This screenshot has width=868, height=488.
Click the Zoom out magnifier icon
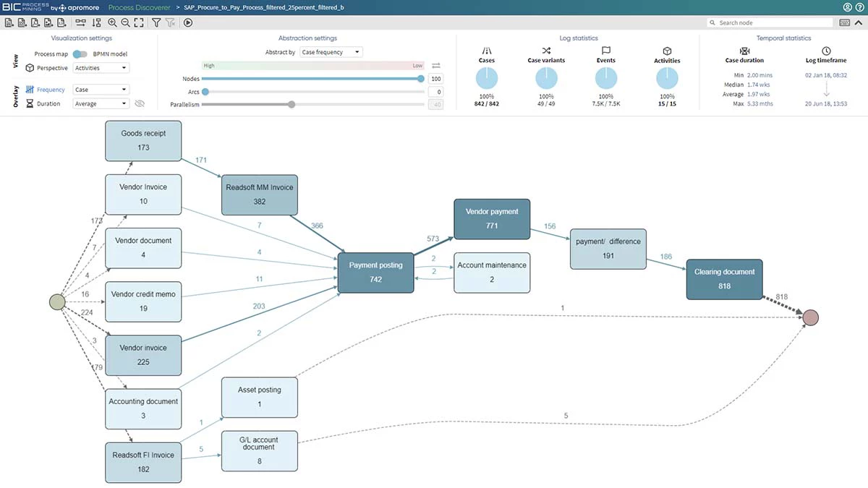tap(127, 22)
